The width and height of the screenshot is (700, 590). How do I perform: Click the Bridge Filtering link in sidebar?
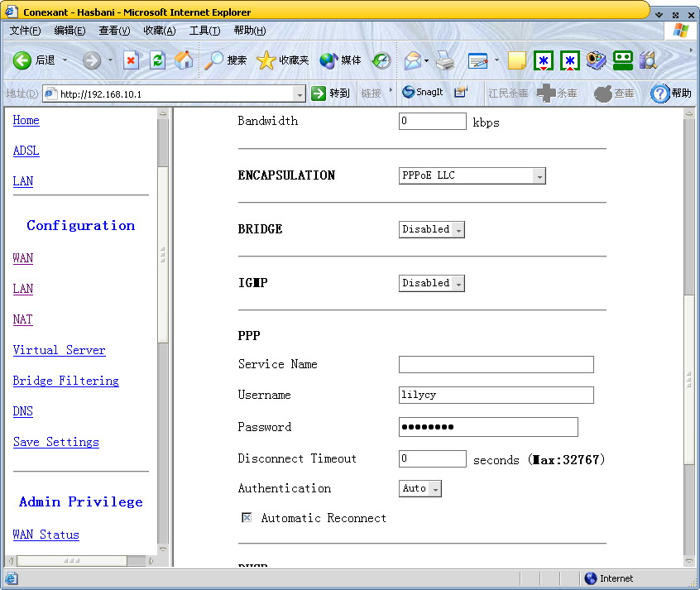[x=65, y=381]
